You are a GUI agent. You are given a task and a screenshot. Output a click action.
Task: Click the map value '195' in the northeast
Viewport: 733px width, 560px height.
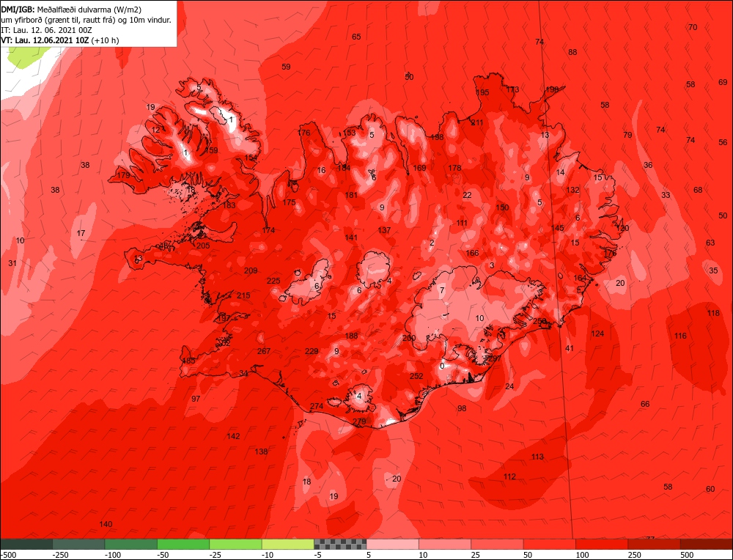(482, 92)
